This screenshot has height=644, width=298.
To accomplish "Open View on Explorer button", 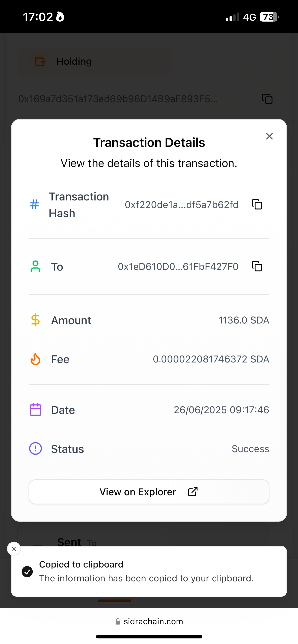I will 149,492.
